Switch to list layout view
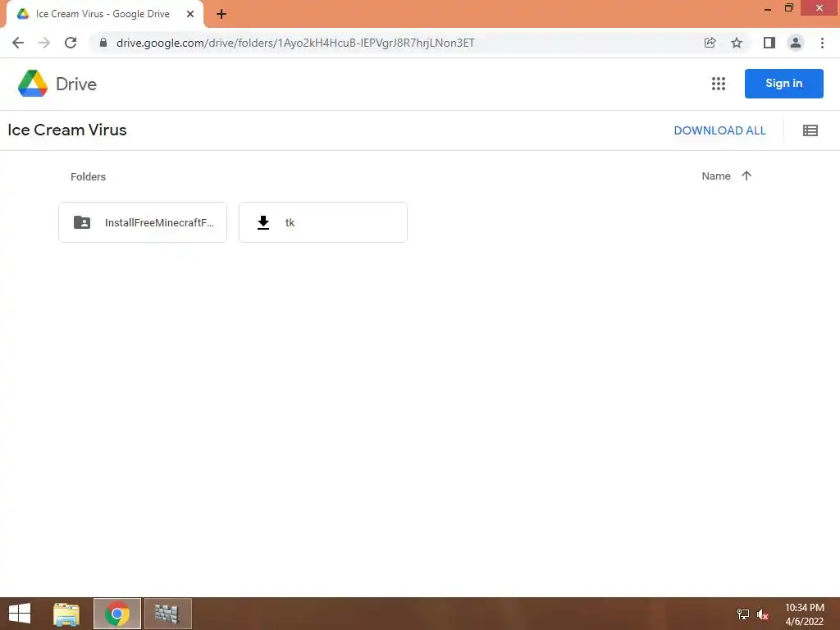840x630 pixels. point(810,130)
